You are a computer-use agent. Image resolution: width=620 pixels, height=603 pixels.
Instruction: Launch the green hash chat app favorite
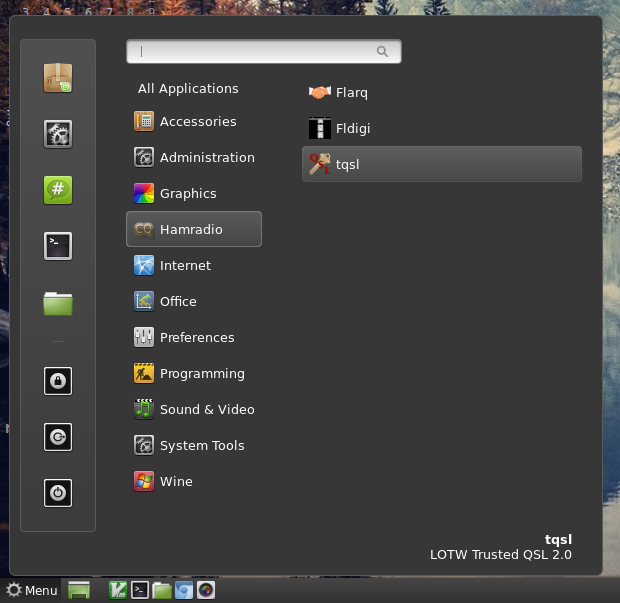coord(58,190)
